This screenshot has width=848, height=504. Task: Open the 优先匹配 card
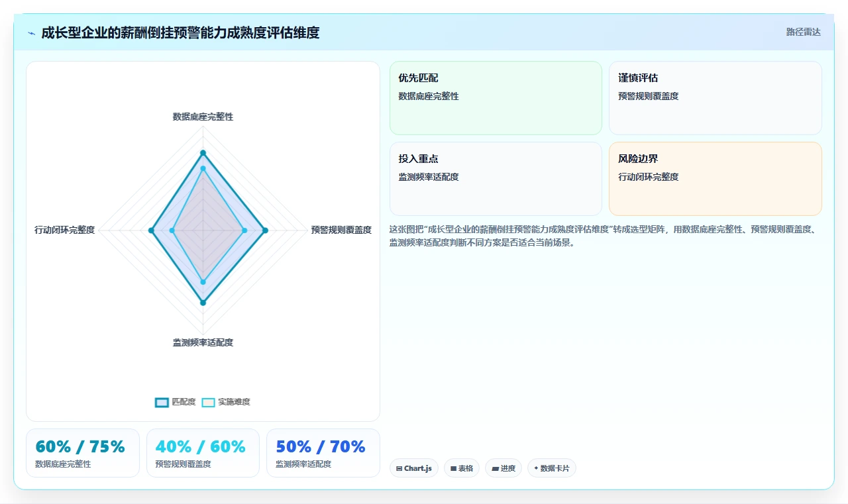[x=496, y=98]
